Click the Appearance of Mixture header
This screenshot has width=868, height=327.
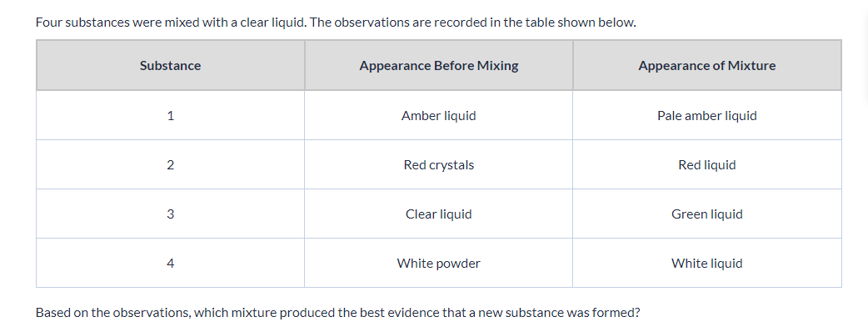(707, 65)
